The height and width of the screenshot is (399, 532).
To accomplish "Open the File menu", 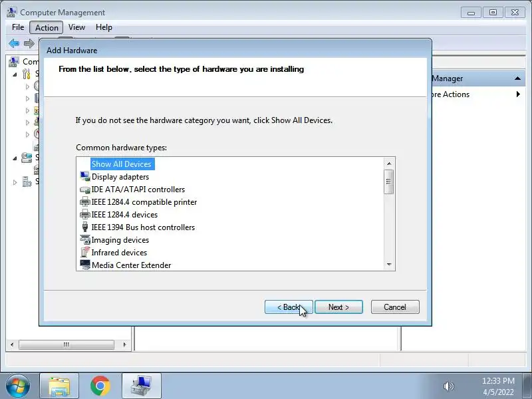I will 18,27.
